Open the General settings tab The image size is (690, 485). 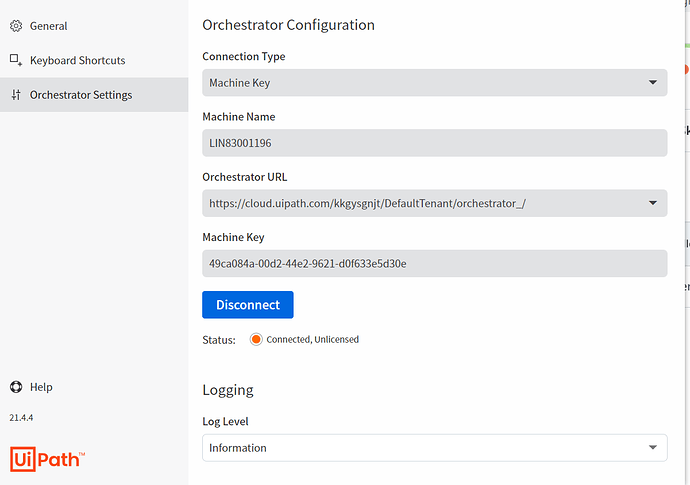point(49,26)
